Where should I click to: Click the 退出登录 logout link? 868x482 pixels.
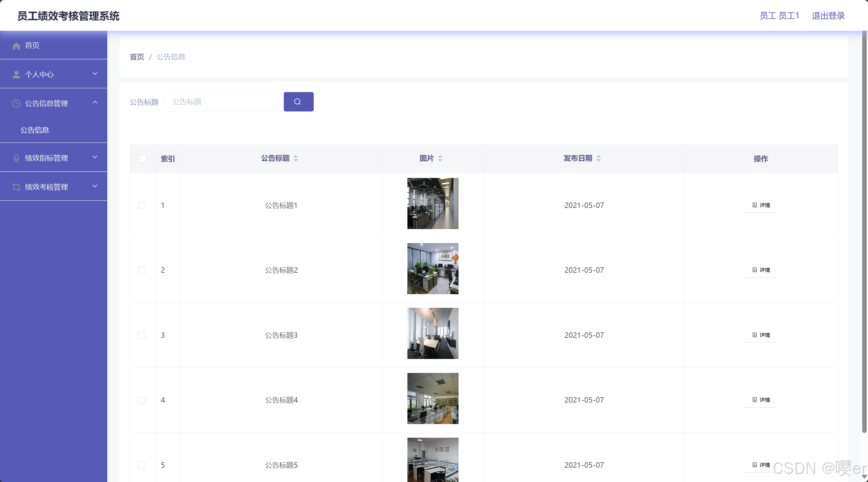tap(828, 16)
